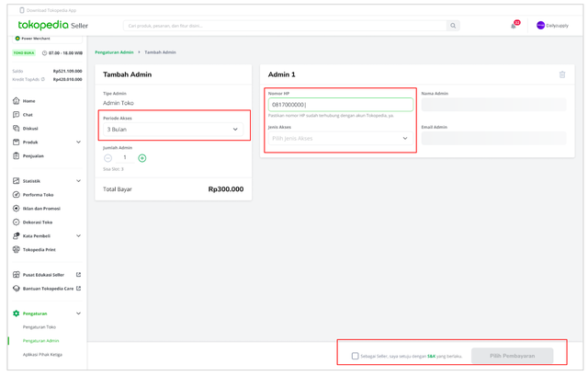Open Chat from sidebar
This screenshot has width=588, height=376.
pos(28,115)
